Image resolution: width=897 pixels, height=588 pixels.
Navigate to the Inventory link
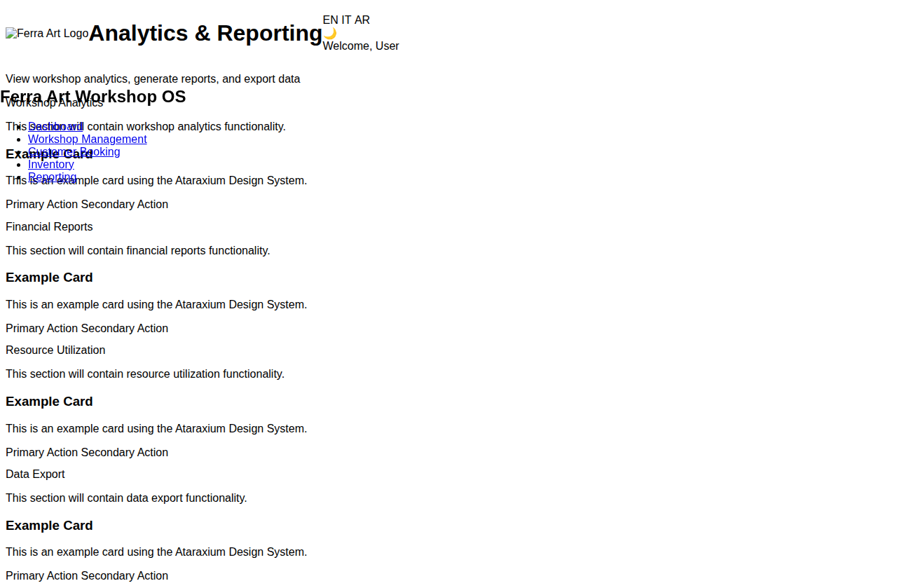pyautogui.click(x=51, y=165)
